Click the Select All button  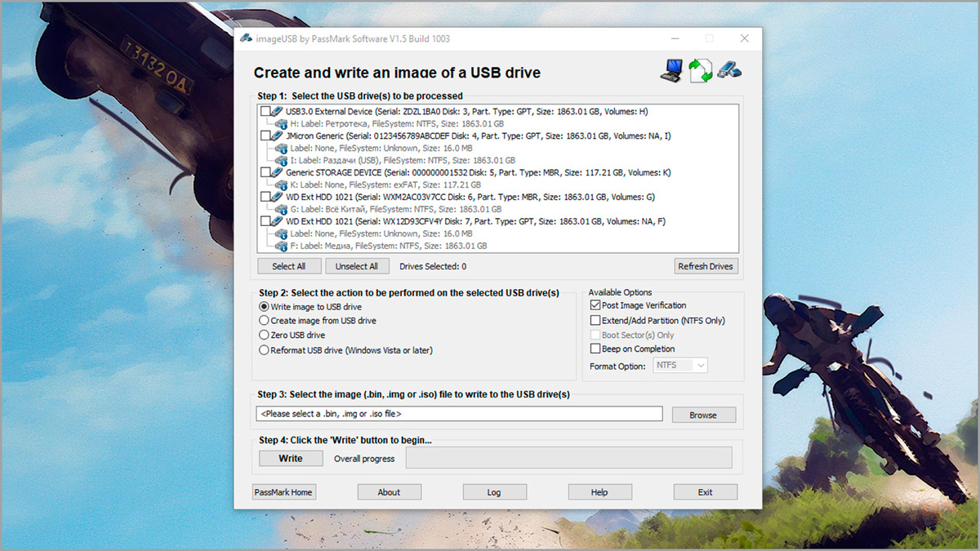point(288,266)
